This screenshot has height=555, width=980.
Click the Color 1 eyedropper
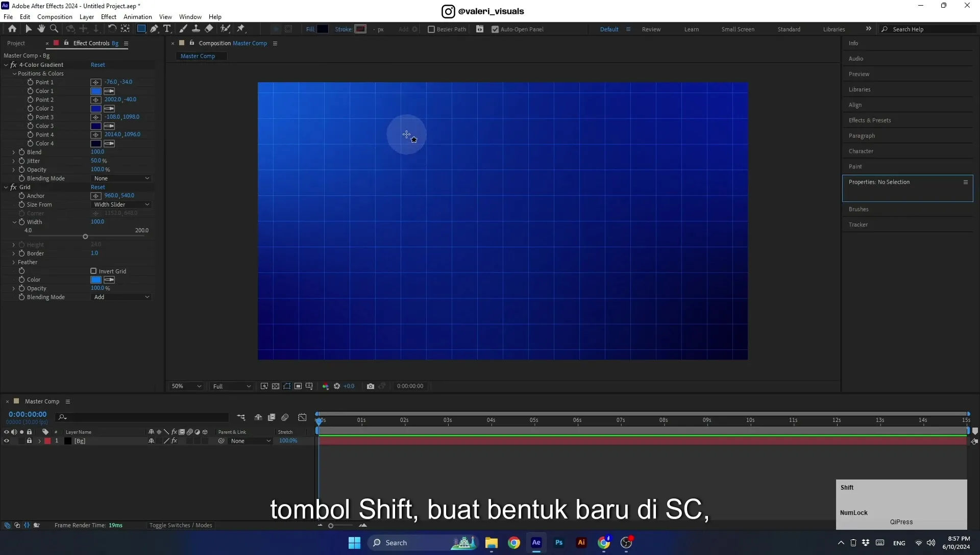109,91
